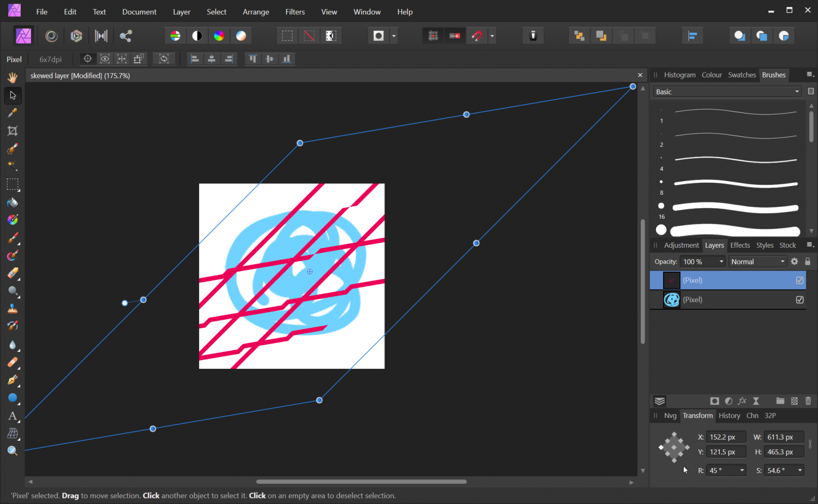Switch to the Export Persona
Viewport: 818px width, 504px height.
(x=126, y=36)
